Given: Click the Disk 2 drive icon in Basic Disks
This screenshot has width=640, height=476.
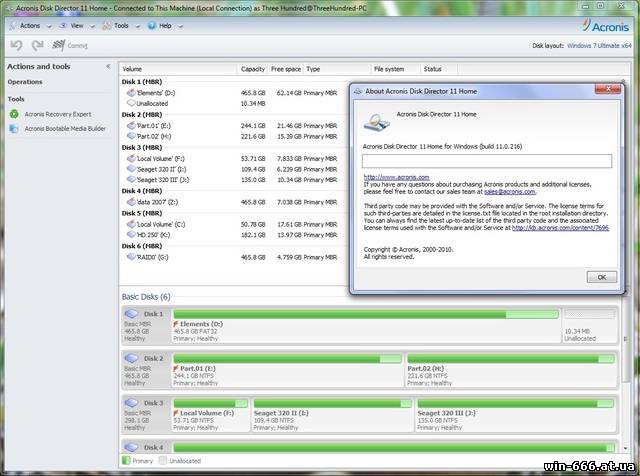Looking at the screenshot, I should pyautogui.click(x=131, y=358).
